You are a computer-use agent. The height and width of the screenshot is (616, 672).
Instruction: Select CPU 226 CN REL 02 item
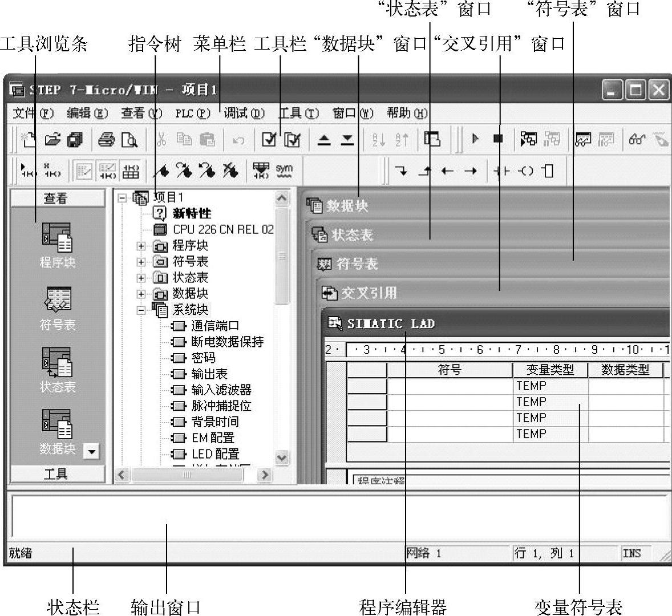point(223,230)
